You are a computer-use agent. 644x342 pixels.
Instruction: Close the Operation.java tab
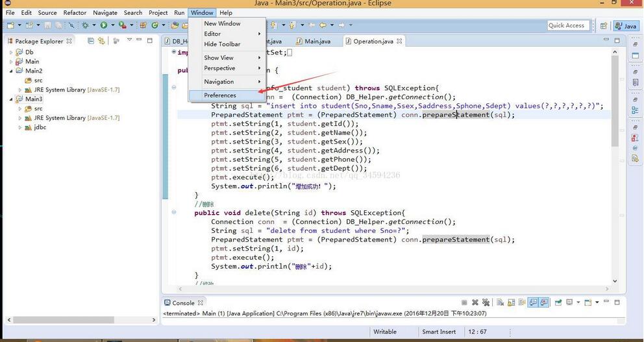tap(399, 41)
